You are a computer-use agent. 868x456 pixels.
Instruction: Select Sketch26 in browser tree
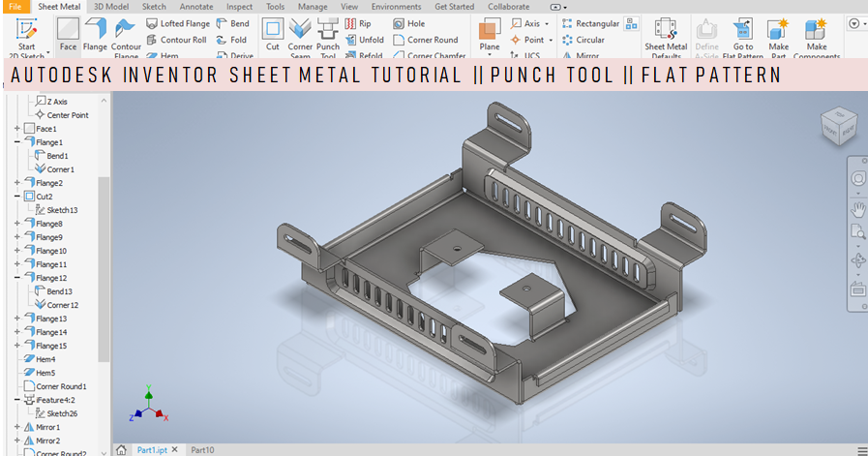56,413
